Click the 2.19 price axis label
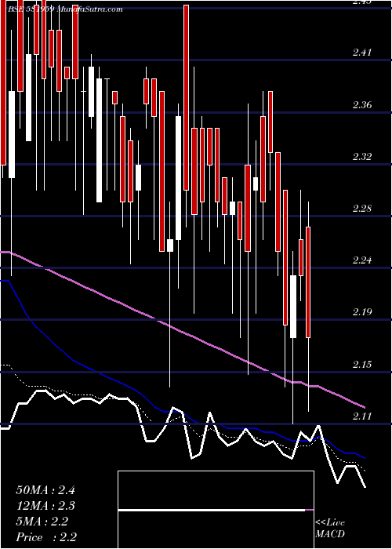Screen dimensions: 392x549 pyautogui.click(x=362, y=312)
